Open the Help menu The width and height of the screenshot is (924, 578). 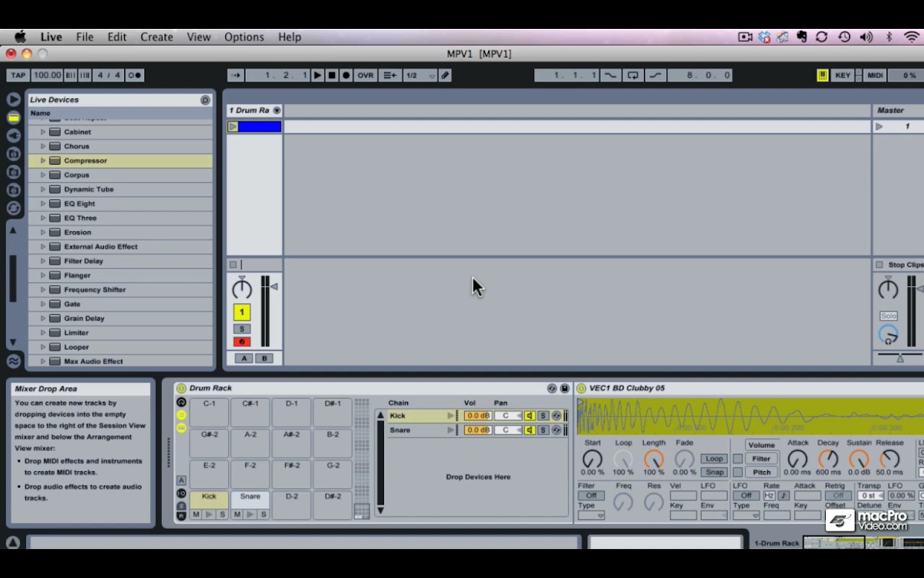(289, 37)
